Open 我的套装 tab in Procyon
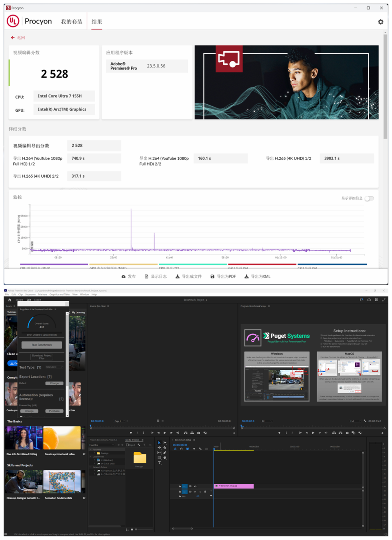 (x=72, y=22)
